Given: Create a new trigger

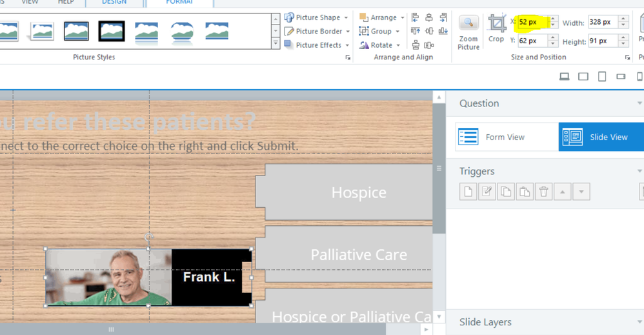Looking at the screenshot, I should tap(468, 192).
